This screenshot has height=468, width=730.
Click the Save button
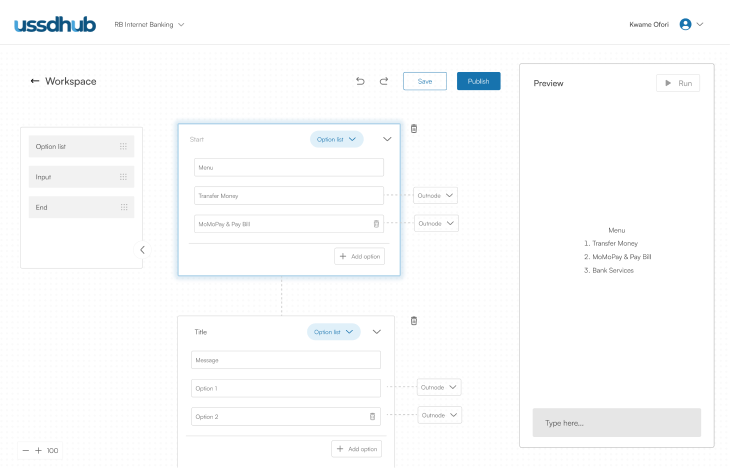pyautogui.click(x=425, y=81)
